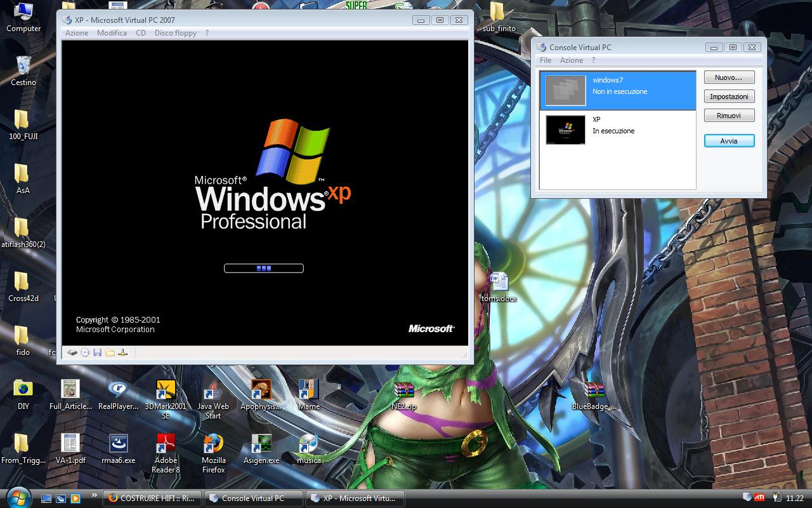
Task: Select the XP virtual machine thumbnail
Action: (565, 130)
